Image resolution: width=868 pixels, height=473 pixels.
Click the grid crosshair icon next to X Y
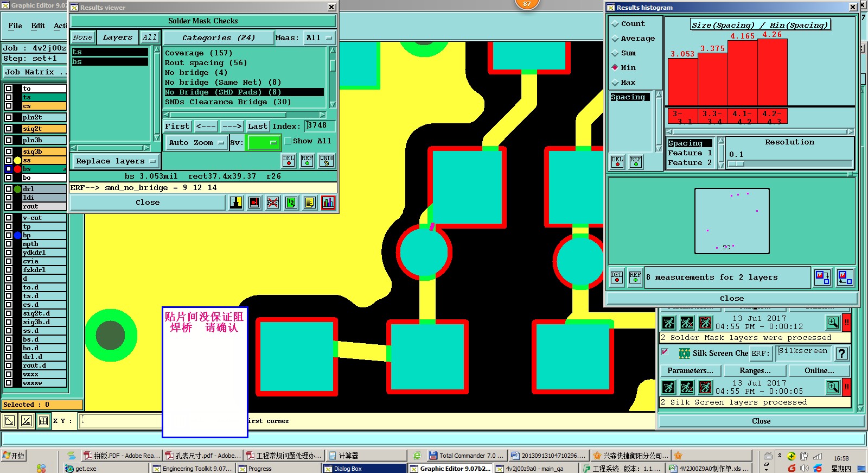(x=43, y=421)
